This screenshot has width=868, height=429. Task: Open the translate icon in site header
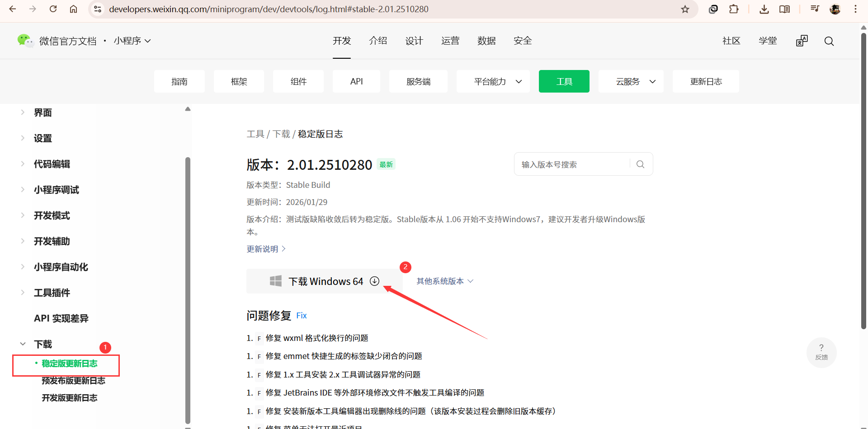coord(802,41)
